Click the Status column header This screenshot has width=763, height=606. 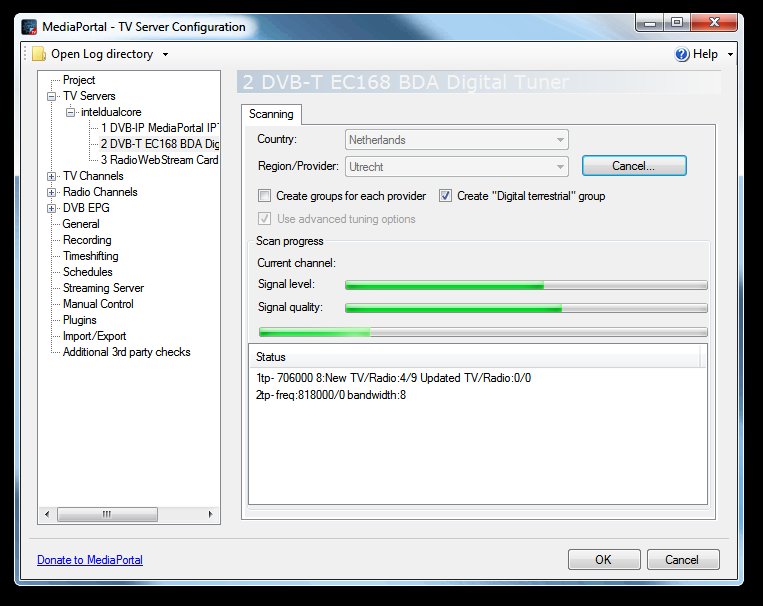pos(475,357)
